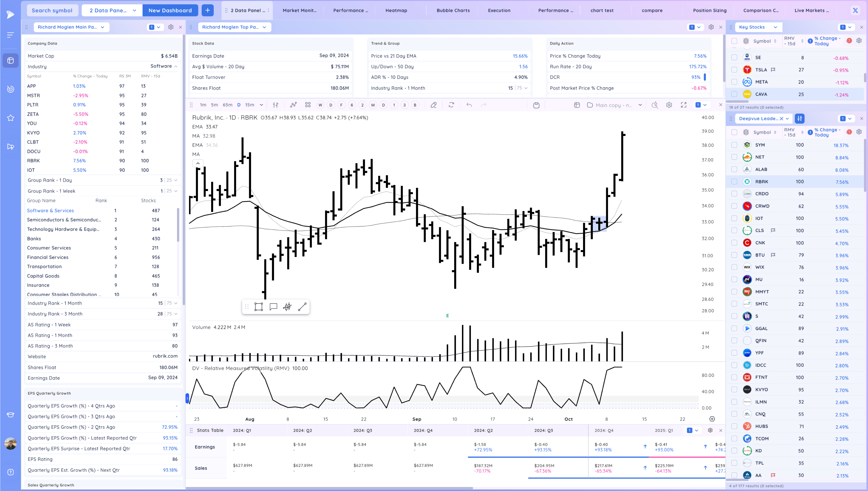
Task: Click the chart eraser tool icon
Action: (x=434, y=105)
